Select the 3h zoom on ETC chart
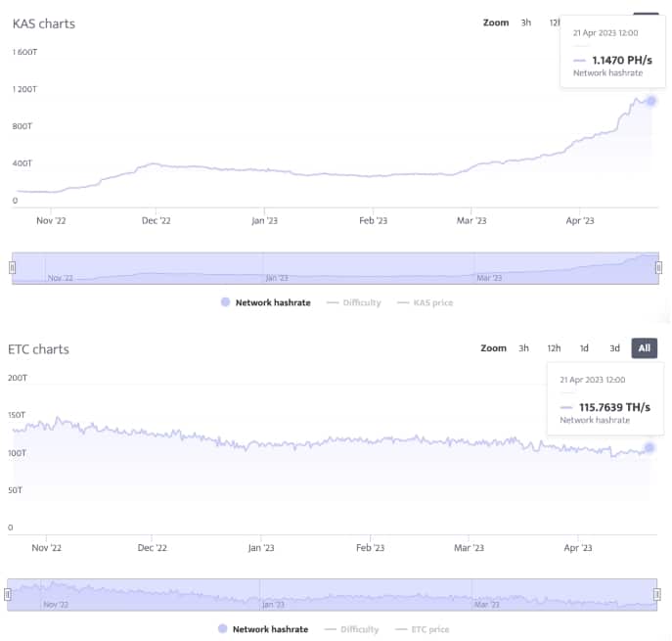The width and height of the screenshot is (672, 641). pos(523,348)
